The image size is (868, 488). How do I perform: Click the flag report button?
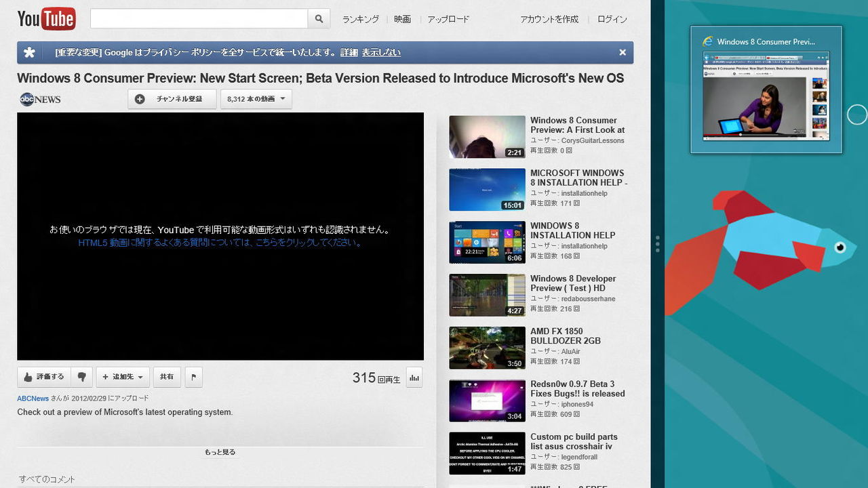(193, 377)
